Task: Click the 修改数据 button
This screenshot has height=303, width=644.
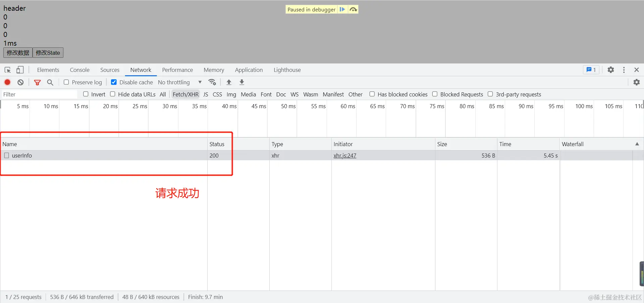Action: point(18,53)
